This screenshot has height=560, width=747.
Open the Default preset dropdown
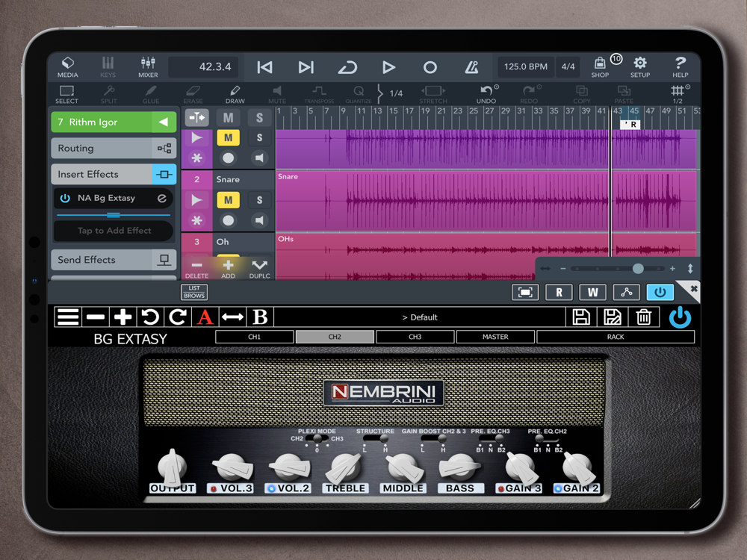click(x=420, y=317)
